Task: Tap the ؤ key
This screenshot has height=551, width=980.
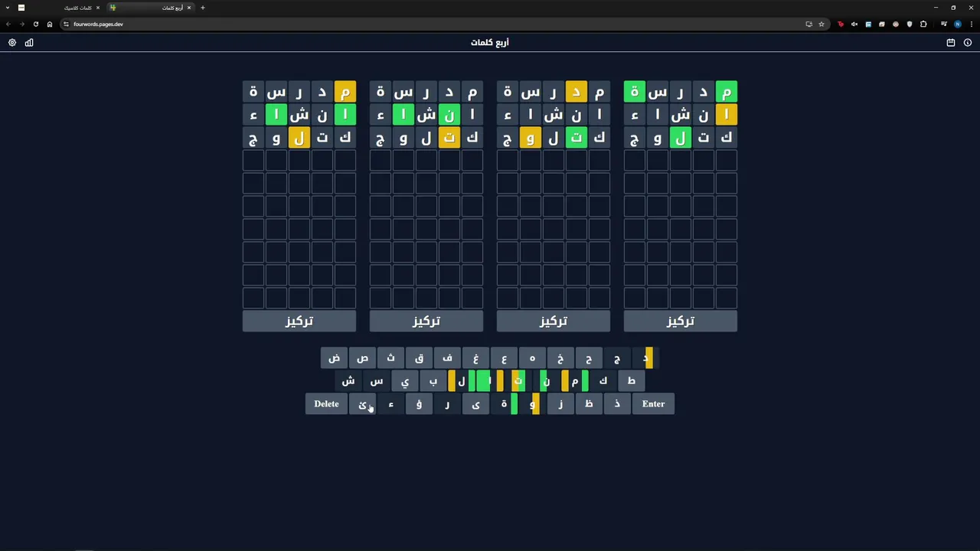Action: 420,404
